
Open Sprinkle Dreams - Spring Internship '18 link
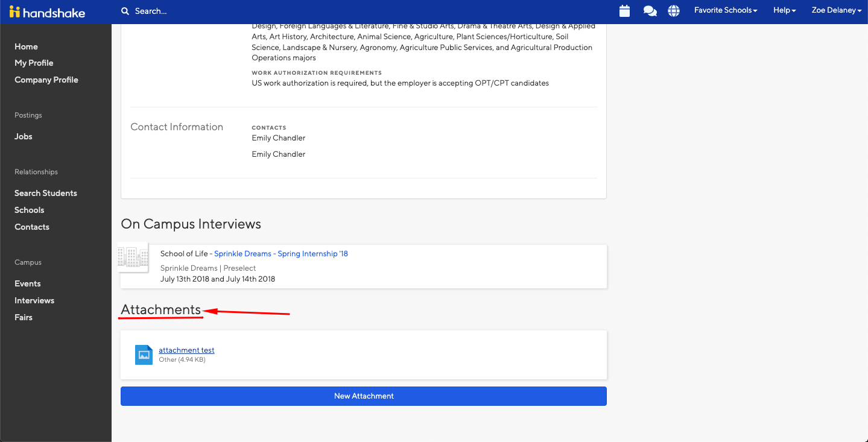pyautogui.click(x=281, y=254)
